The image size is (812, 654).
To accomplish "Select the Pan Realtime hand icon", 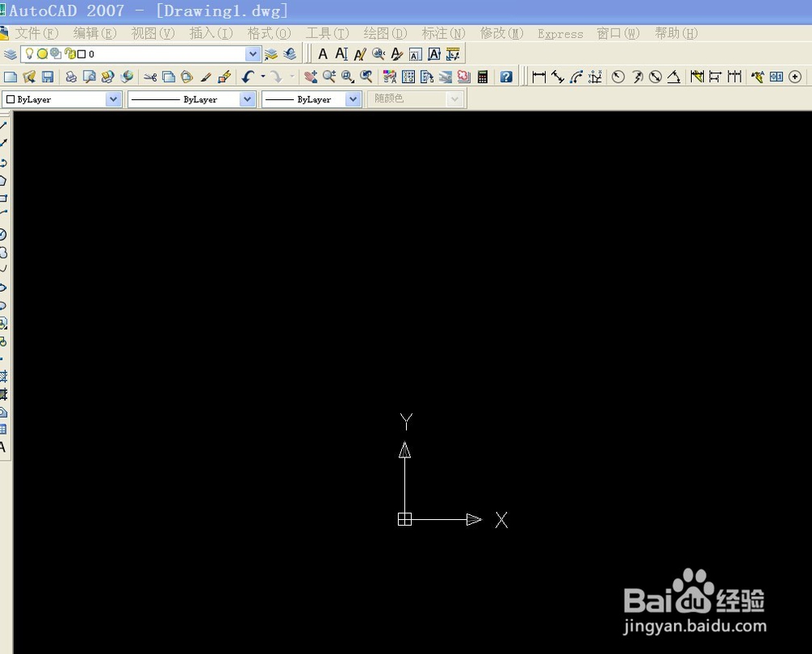I will coord(311,77).
